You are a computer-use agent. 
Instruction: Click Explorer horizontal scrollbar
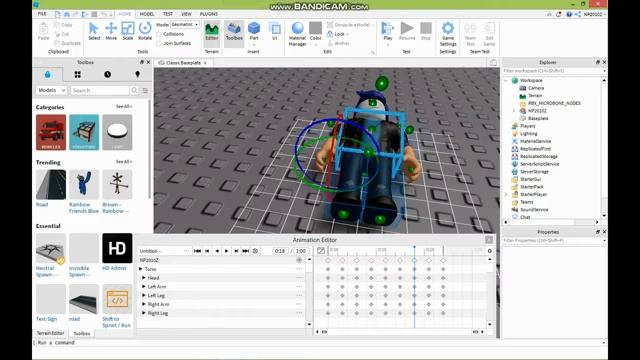click(551, 222)
